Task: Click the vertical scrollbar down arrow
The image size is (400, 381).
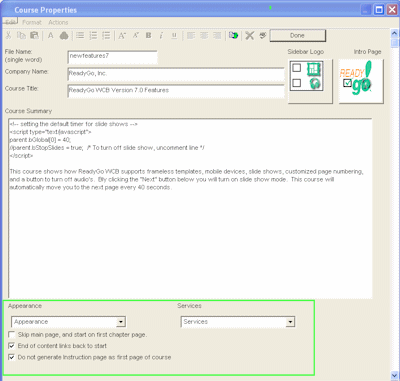Action: point(394,375)
